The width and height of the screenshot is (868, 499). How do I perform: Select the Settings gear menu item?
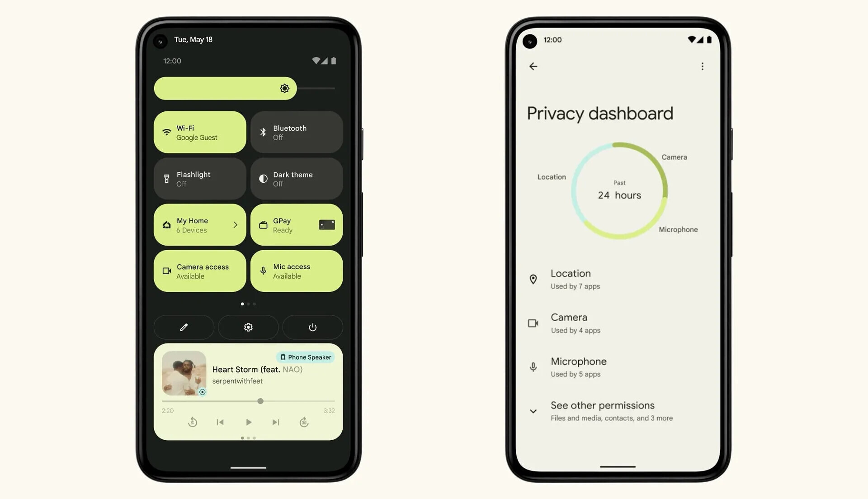click(x=248, y=327)
